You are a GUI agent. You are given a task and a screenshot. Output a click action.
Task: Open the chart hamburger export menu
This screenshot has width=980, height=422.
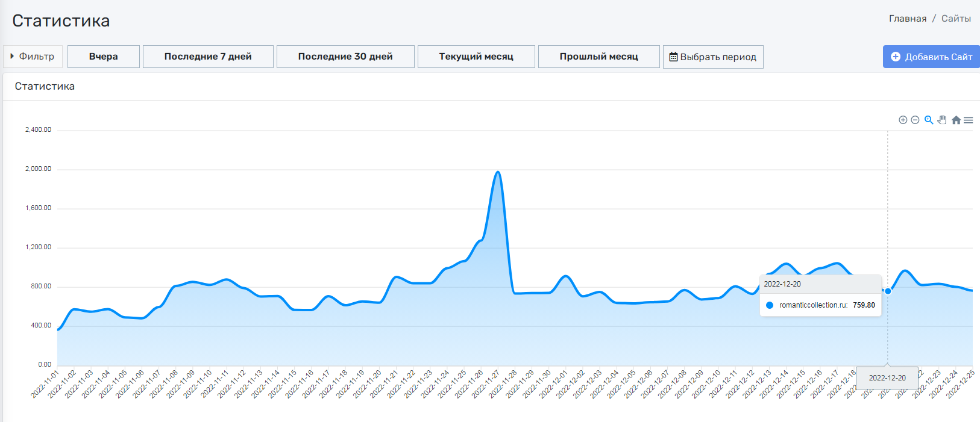coord(969,120)
